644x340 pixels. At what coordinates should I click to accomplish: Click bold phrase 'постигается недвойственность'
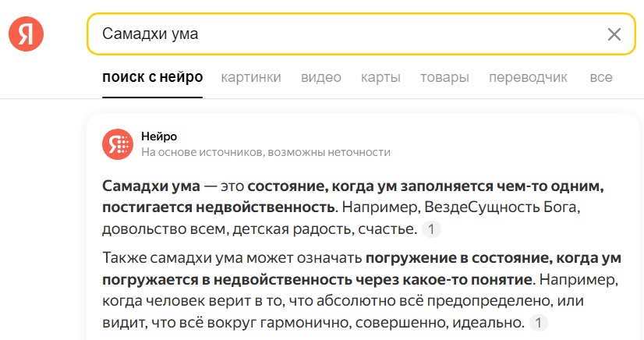(x=218, y=207)
